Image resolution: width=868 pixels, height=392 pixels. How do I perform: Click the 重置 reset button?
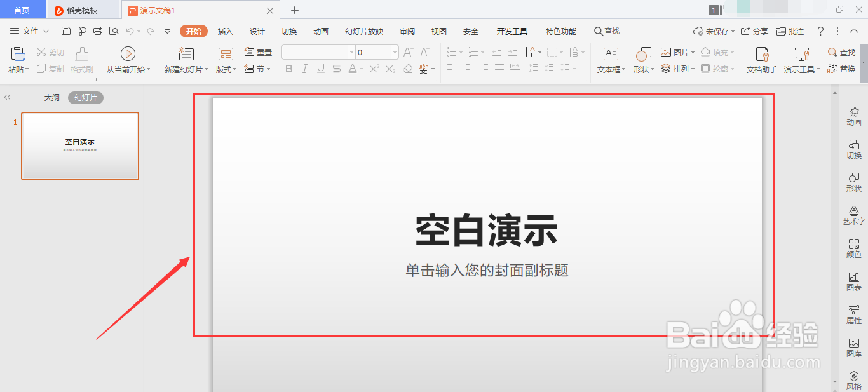click(258, 52)
